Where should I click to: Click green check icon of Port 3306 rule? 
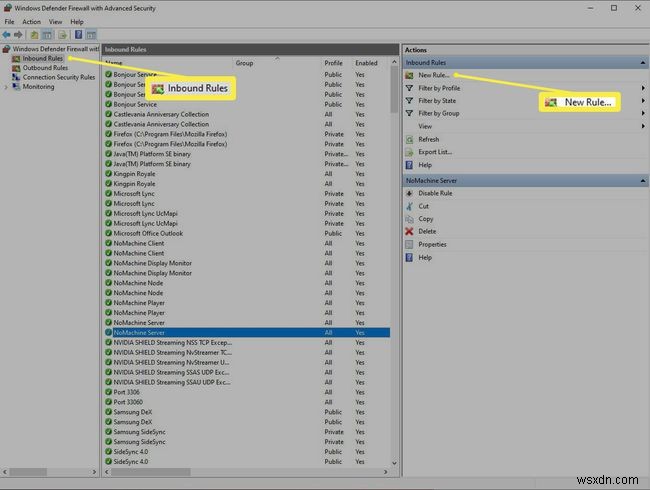click(109, 392)
